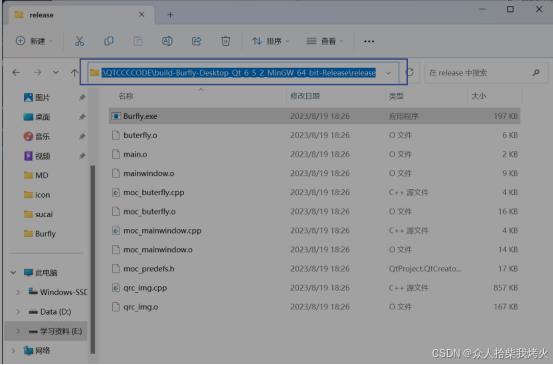Collapse the 此电脑 tree node

coord(13,273)
